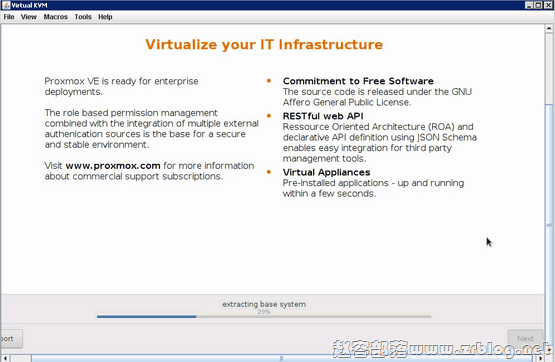
Task: Open the View menu
Action: point(29,17)
